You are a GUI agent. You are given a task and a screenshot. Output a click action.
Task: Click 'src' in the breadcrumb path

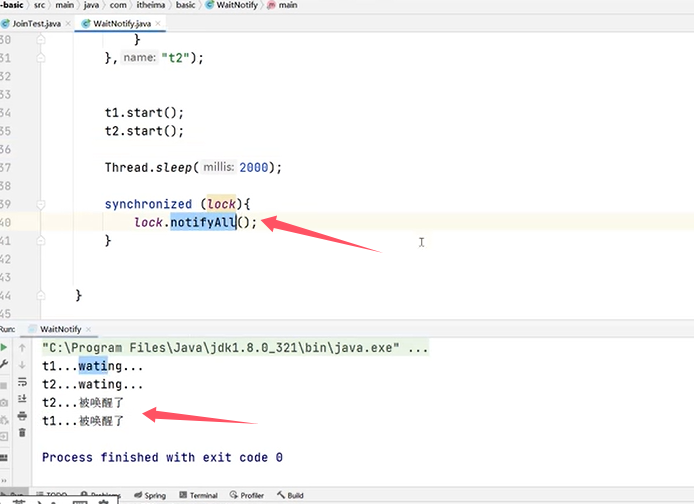click(39, 5)
